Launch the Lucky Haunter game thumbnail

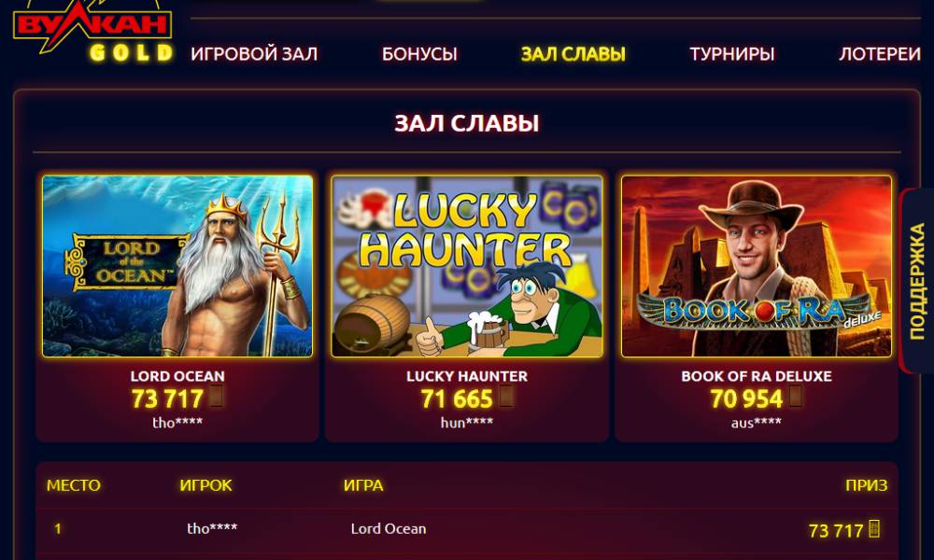tap(467, 266)
